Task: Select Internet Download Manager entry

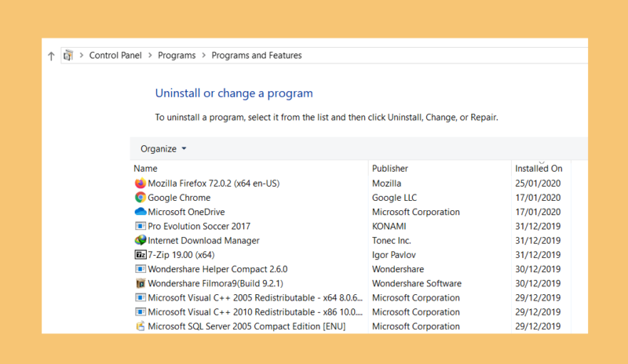Action: (x=203, y=241)
